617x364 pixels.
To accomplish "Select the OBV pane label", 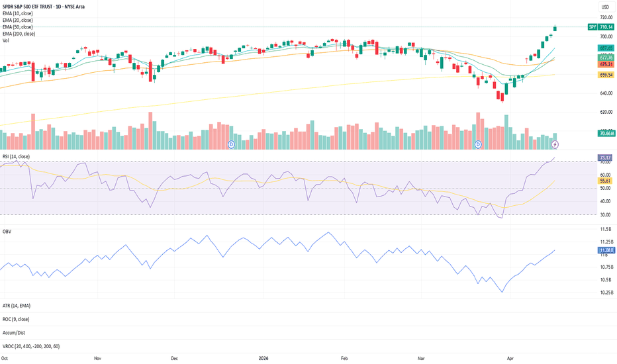I will tap(7, 232).
